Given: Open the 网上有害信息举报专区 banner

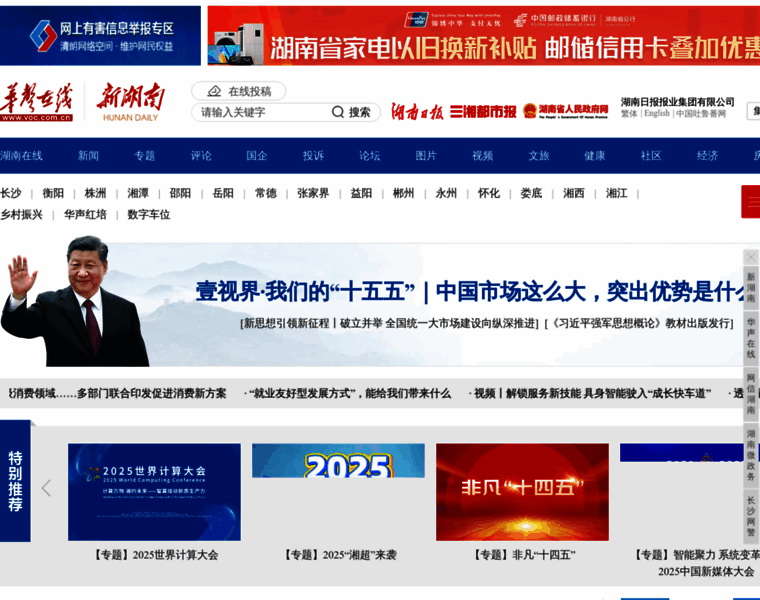Looking at the screenshot, I should point(100,36).
